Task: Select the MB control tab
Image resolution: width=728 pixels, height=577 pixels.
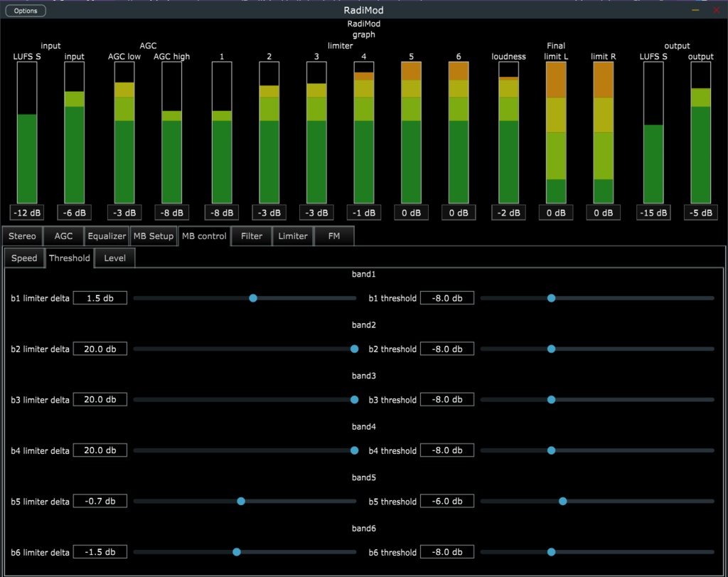Action: [x=204, y=236]
